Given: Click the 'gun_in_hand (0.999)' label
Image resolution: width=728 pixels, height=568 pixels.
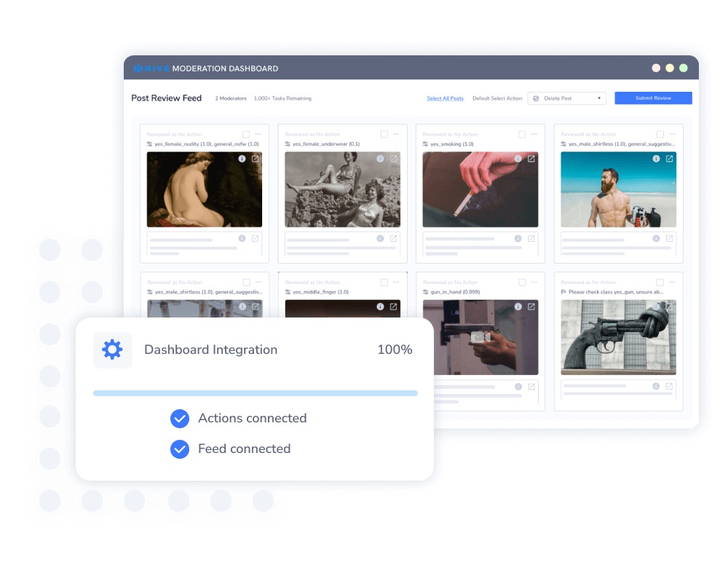Looking at the screenshot, I should point(455,292).
